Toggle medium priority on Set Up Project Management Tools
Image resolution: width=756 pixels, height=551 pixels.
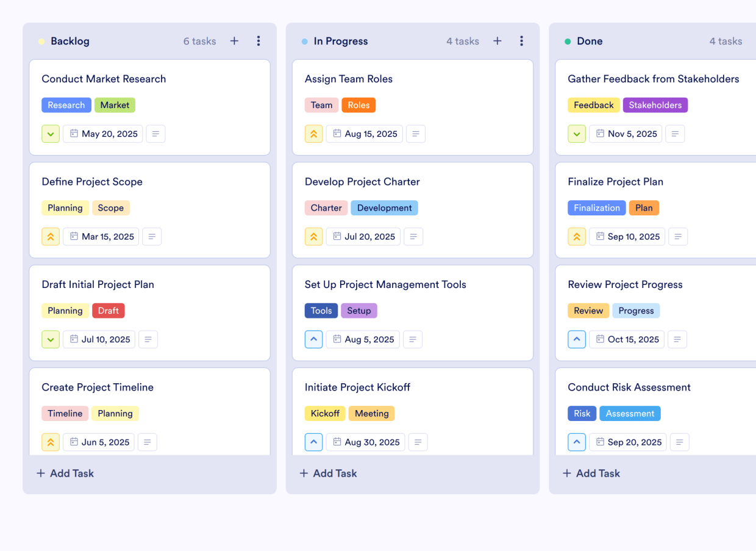tap(313, 339)
